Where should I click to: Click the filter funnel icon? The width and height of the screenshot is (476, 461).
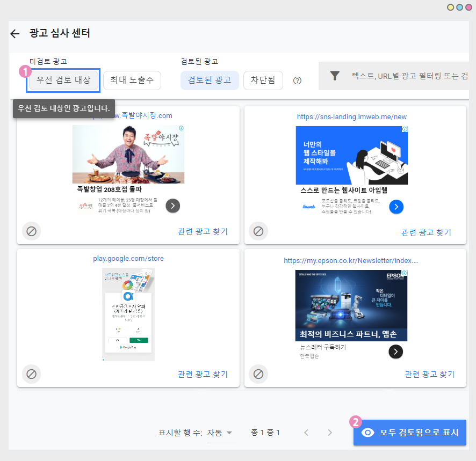point(335,76)
